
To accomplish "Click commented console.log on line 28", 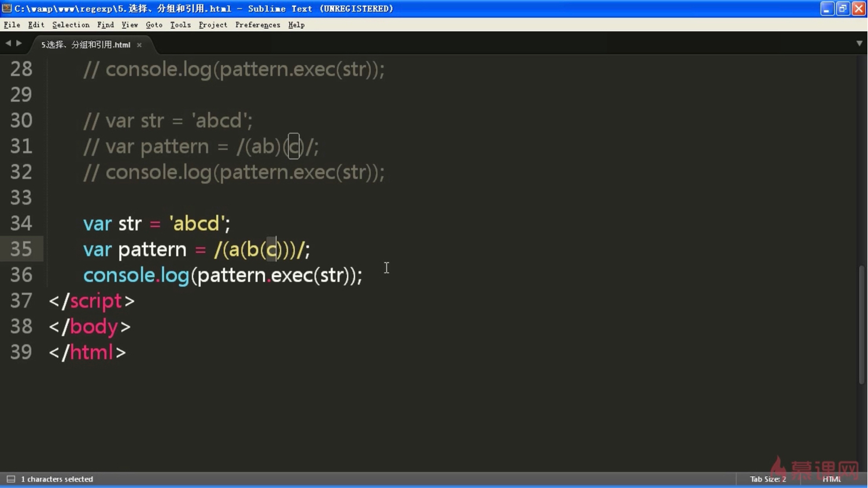I will pyautogui.click(x=158, y=70).
